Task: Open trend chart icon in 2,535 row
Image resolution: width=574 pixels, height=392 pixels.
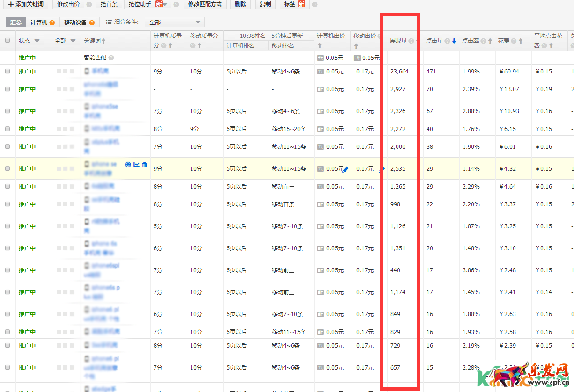Action: pos(136,165)
